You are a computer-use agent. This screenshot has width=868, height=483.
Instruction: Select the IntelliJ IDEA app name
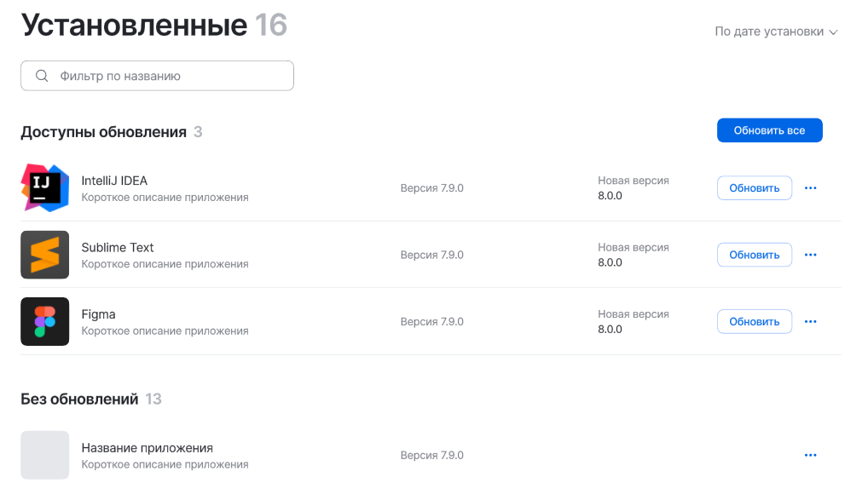pyautogui.click(x=114, y=181)
